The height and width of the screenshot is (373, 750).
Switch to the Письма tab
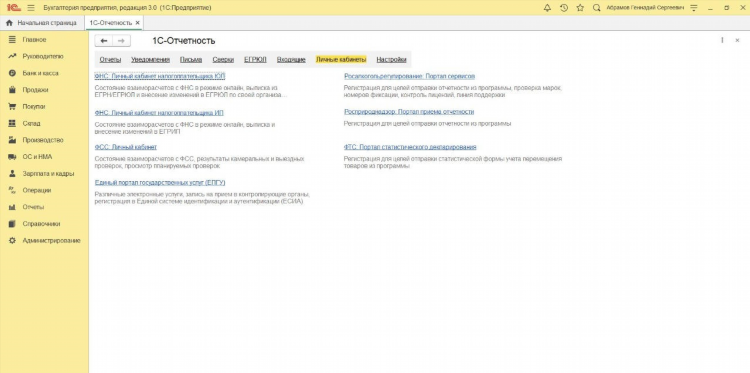pos(191,60)
